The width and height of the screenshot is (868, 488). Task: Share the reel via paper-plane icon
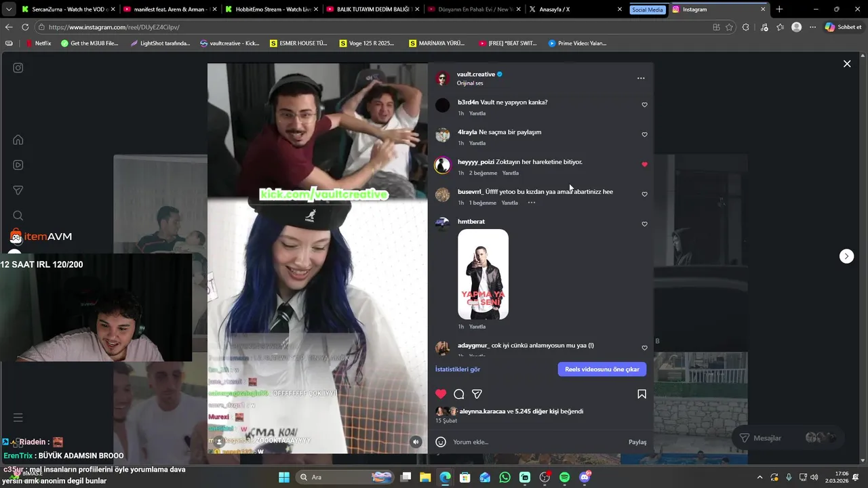(x=477, y=394)
